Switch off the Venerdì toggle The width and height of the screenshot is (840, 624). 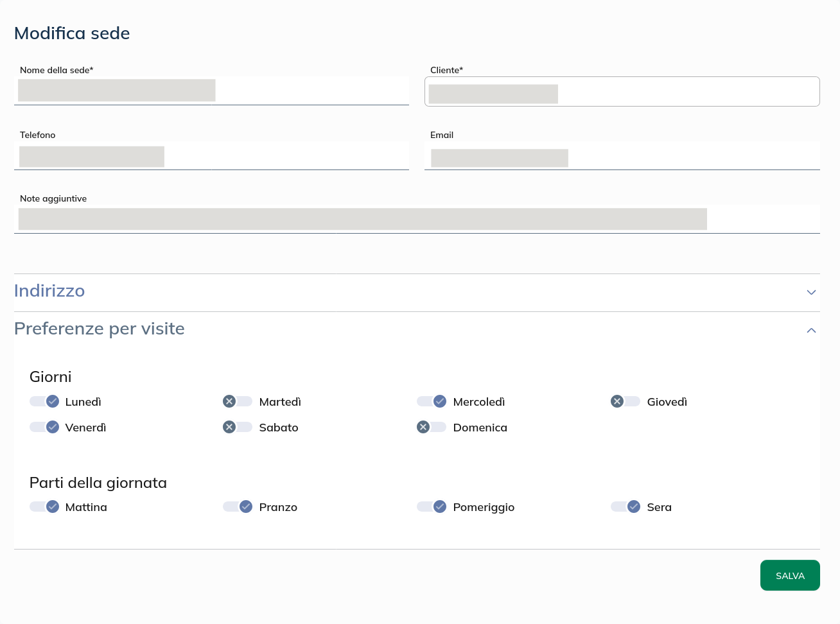point(44,428)
